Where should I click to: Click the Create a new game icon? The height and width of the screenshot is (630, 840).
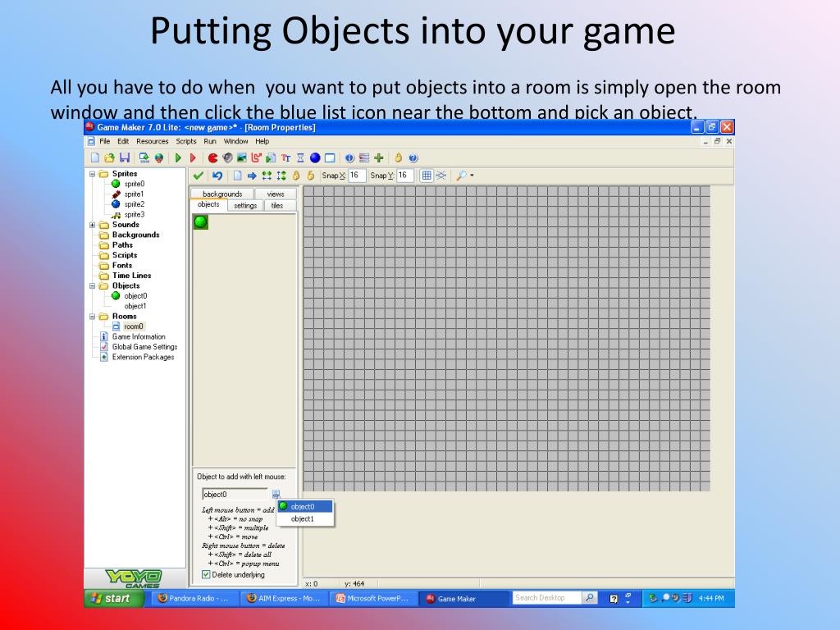coord(95,157)
